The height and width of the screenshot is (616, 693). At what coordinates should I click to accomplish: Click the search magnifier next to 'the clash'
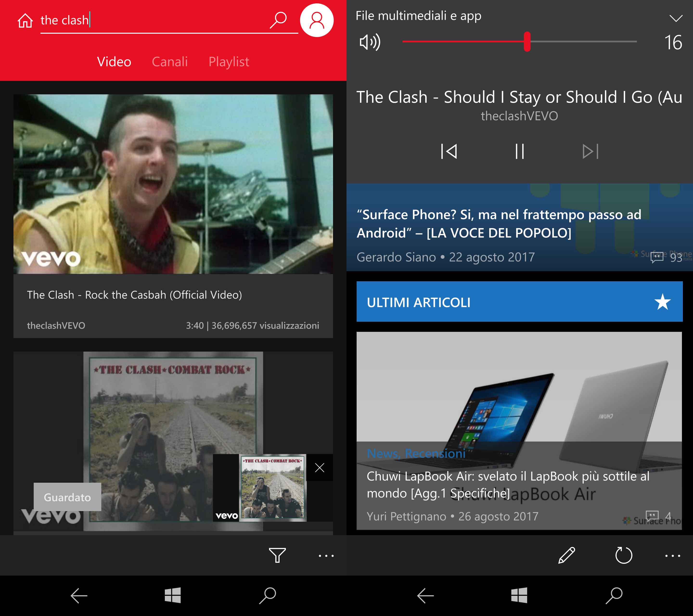point(278,20)
